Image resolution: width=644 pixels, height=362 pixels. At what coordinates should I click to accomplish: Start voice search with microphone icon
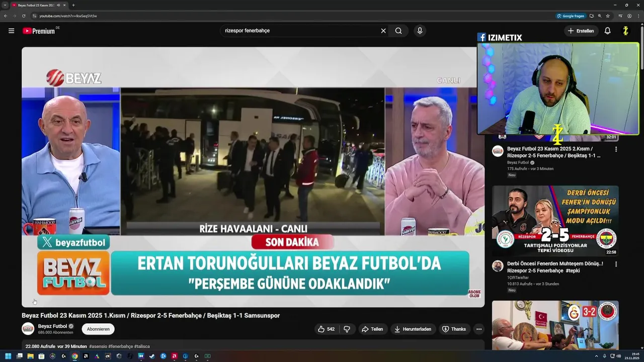pyautogui.click(x=420, y=31)
